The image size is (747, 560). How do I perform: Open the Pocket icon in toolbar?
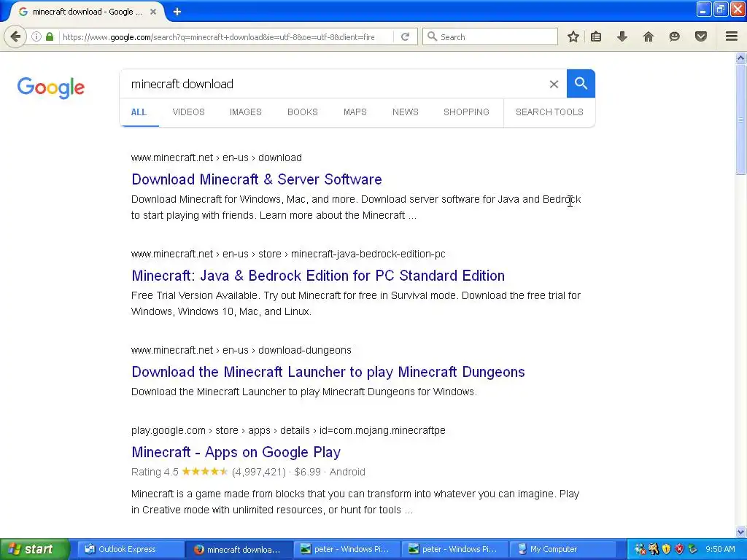[701, 36]
